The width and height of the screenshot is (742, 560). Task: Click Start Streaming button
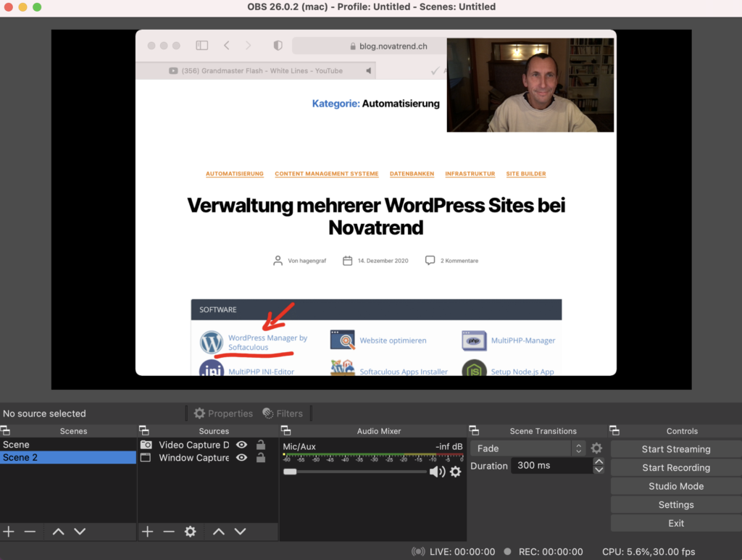coord(676,449)
